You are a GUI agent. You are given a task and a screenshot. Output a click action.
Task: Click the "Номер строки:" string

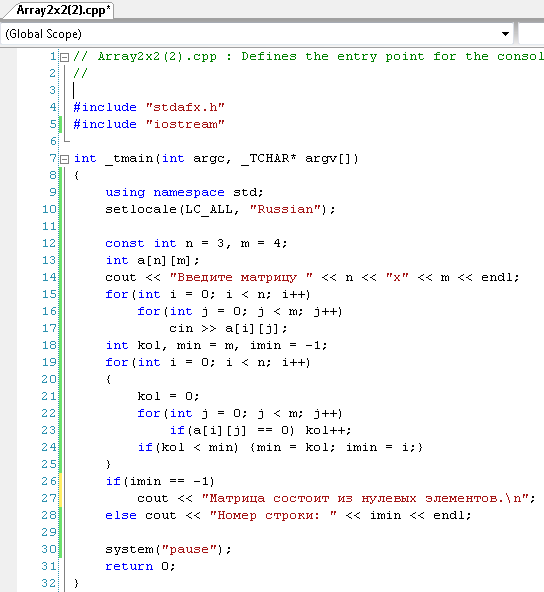[x=273, y=515]
